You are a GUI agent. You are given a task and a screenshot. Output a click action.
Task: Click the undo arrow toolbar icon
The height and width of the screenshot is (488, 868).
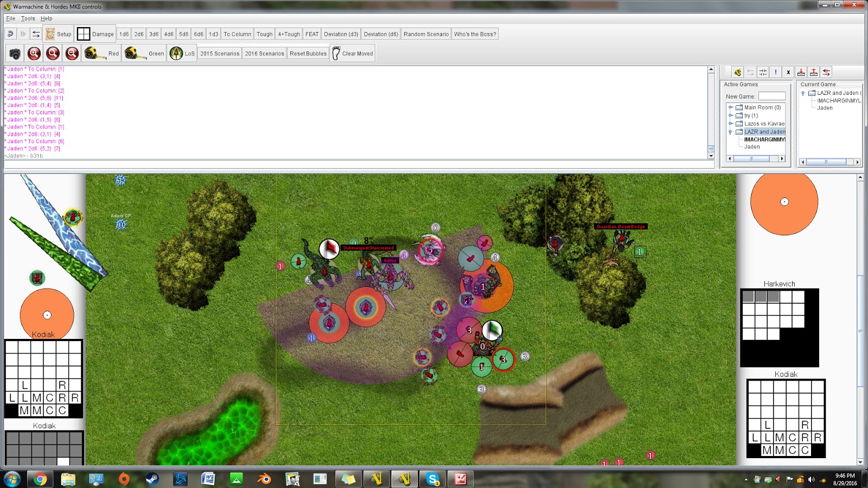[10, 34]
